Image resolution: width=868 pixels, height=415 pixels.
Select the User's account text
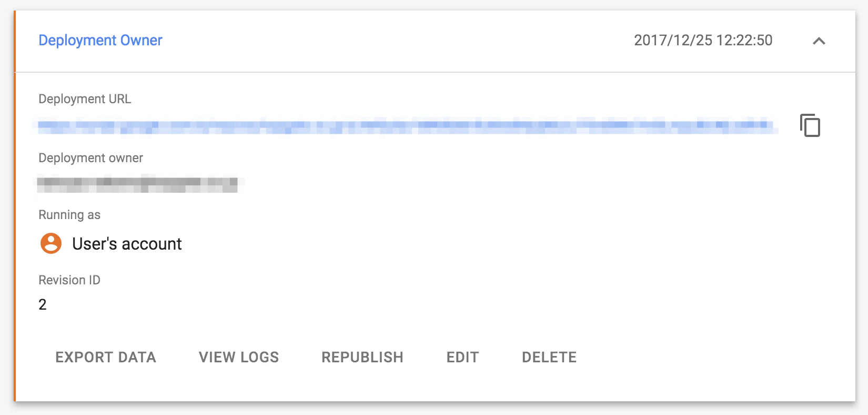pos(127,244)
